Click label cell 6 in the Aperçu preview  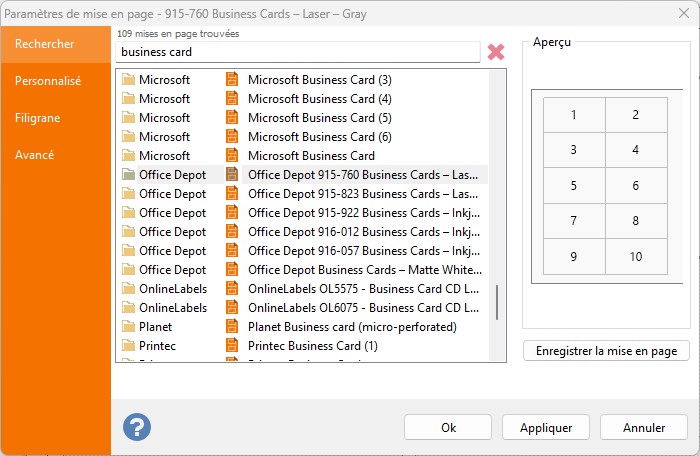[636, 185]
